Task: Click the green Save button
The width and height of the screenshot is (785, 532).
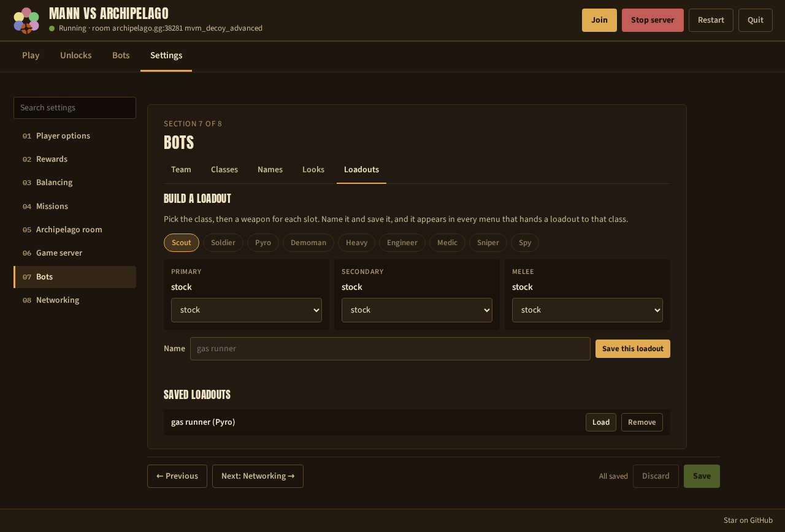Action: [702, 476]
